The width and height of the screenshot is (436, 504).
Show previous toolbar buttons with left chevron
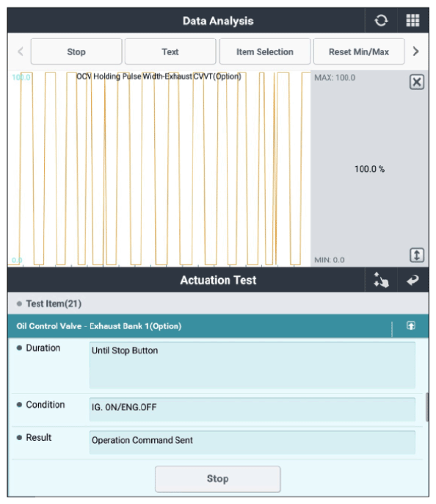21,51
